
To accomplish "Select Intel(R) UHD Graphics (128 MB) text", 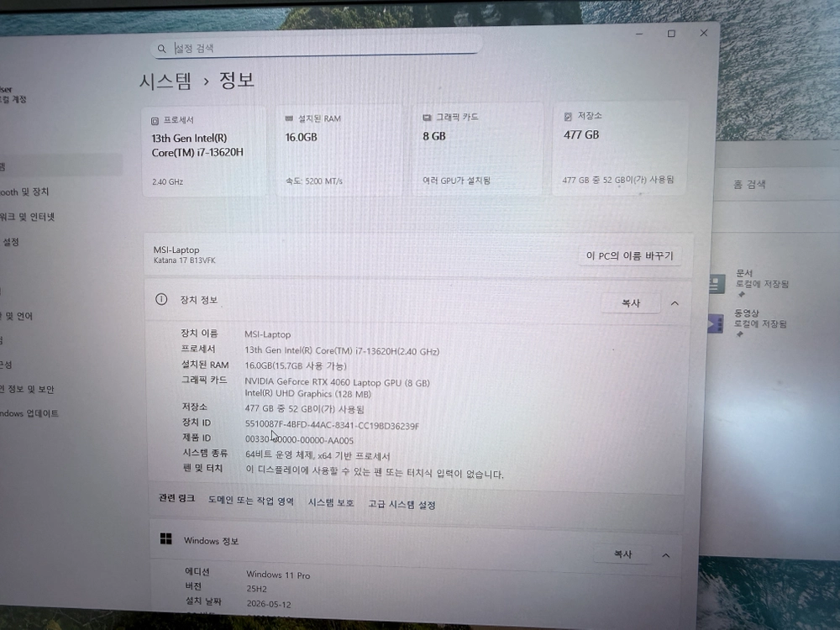I will [307, 394].
